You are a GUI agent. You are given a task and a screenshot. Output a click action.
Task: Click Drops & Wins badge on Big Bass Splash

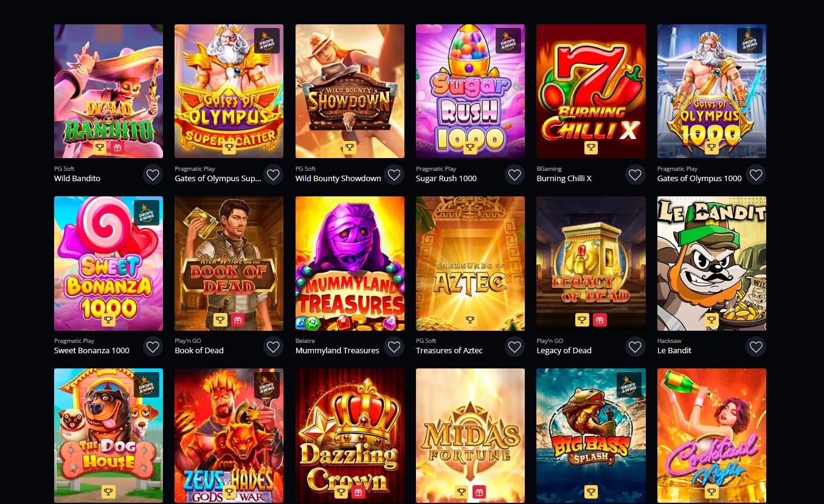[629, 385]
